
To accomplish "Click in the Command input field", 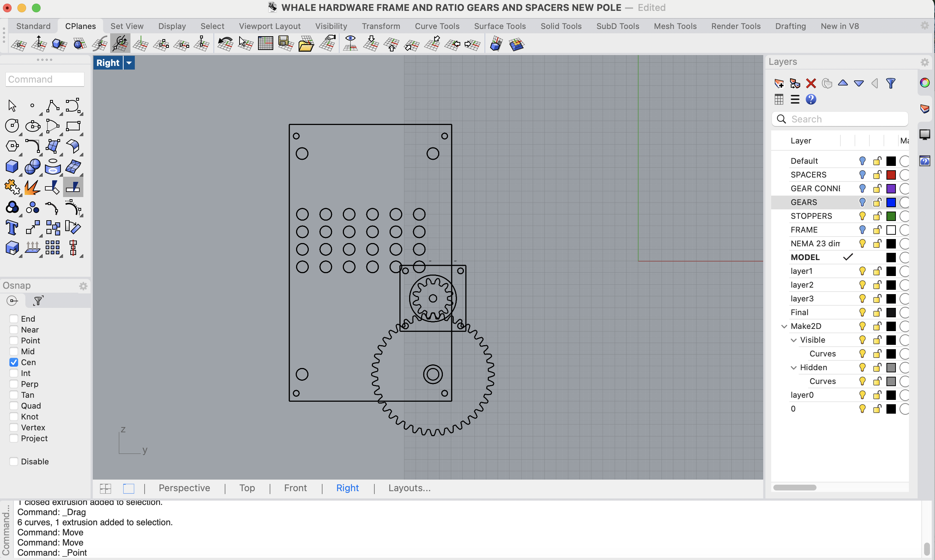I will click(45, 79).
